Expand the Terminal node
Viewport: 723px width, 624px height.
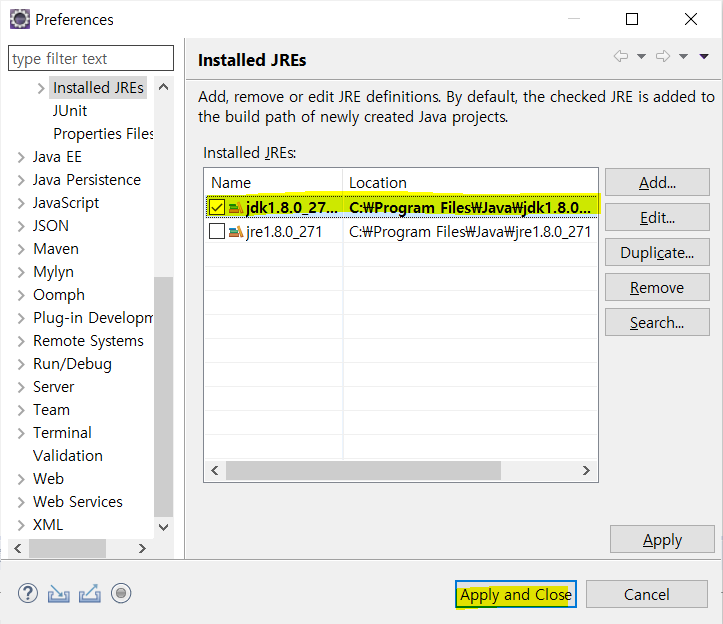(21, 433)
